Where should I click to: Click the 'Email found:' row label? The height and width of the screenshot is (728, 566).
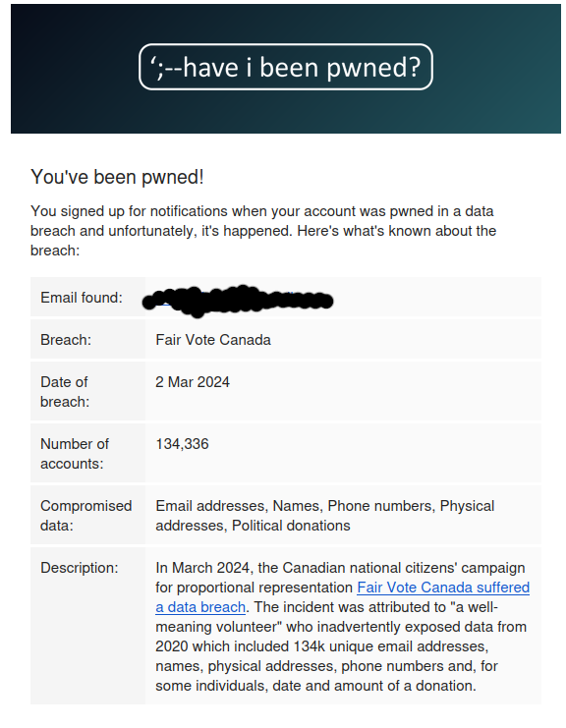click(x=82, y=298)
